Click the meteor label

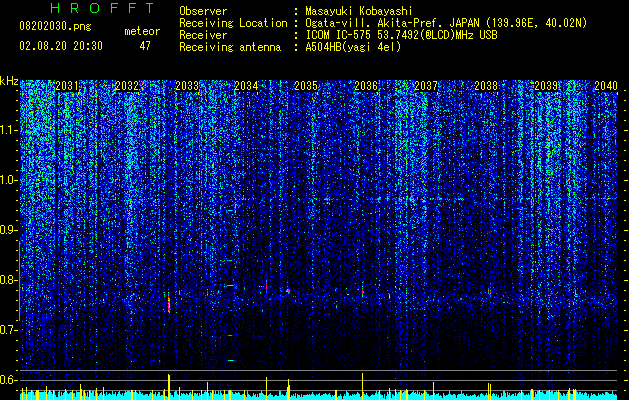click(x=142, y=31)
